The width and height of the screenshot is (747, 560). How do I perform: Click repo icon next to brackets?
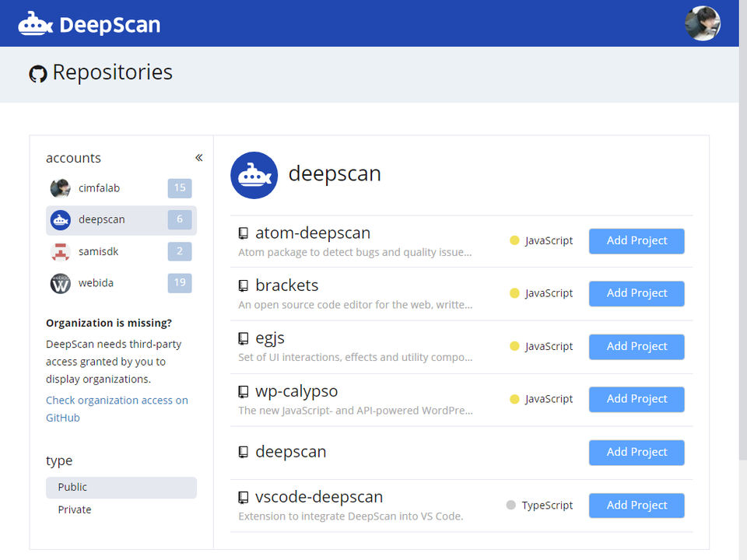(244, 285)
